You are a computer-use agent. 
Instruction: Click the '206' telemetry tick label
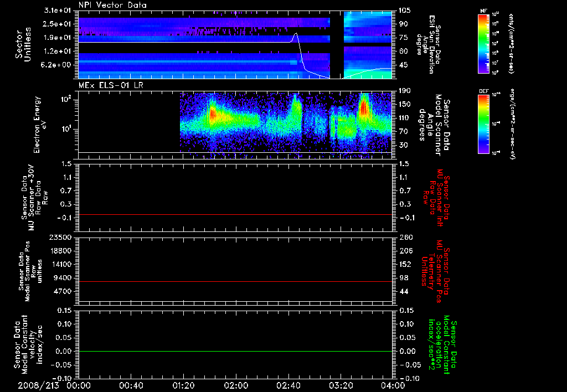(405, 251)
